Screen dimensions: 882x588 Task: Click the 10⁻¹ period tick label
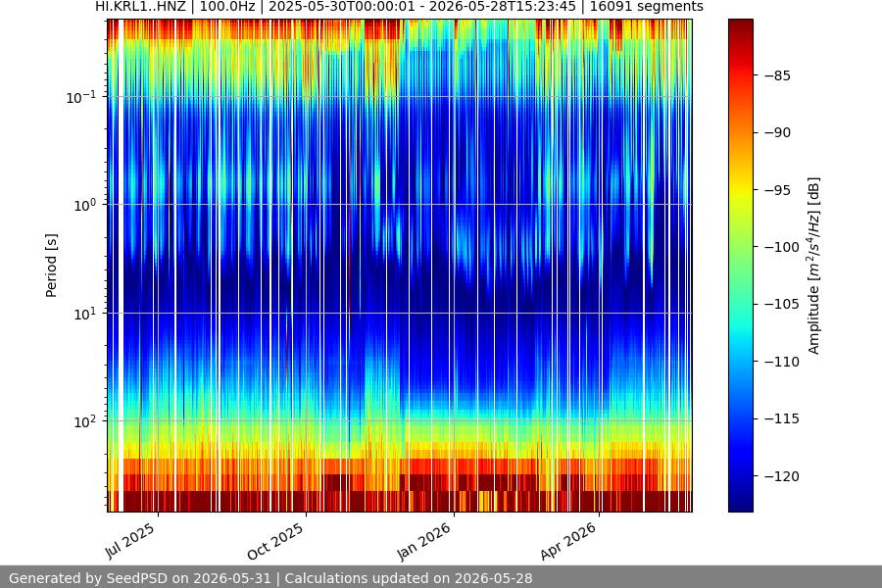[80, 97]
